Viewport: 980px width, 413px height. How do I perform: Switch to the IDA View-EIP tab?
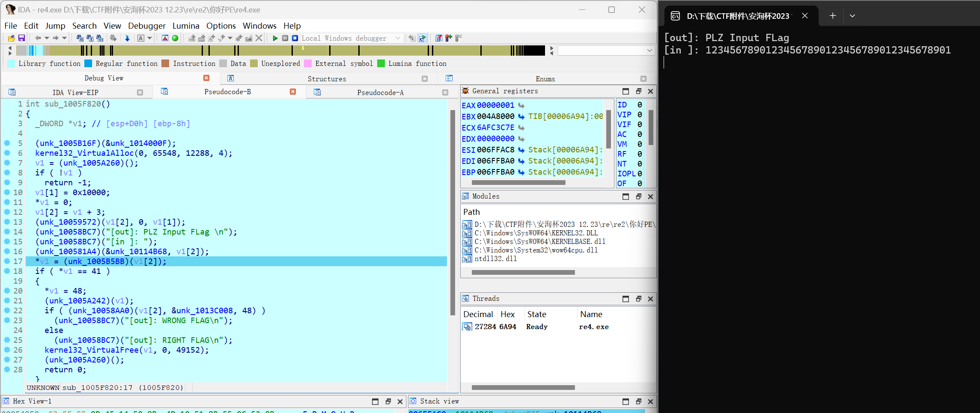(75, 92)
